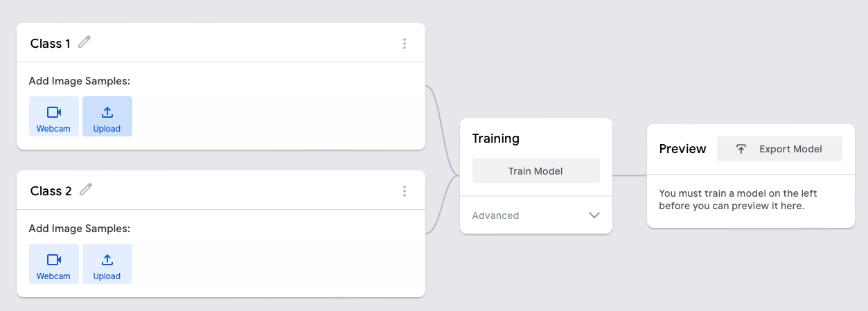Click the Advanced training settings label
This screenshot has width=868, height=311.
(495, 215)
